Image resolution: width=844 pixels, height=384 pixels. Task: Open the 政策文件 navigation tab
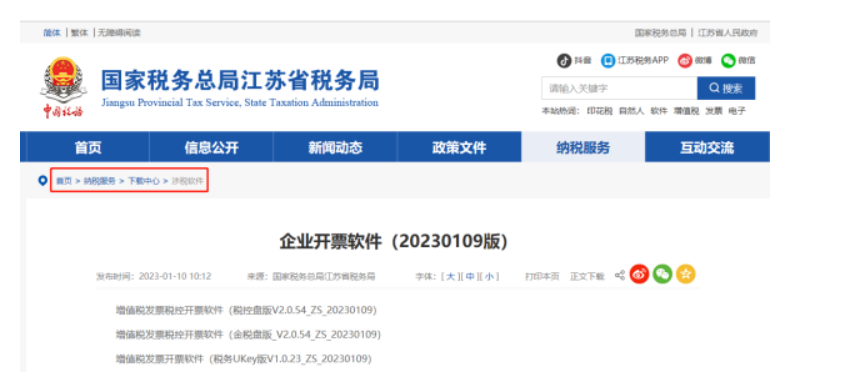point(459,147)
